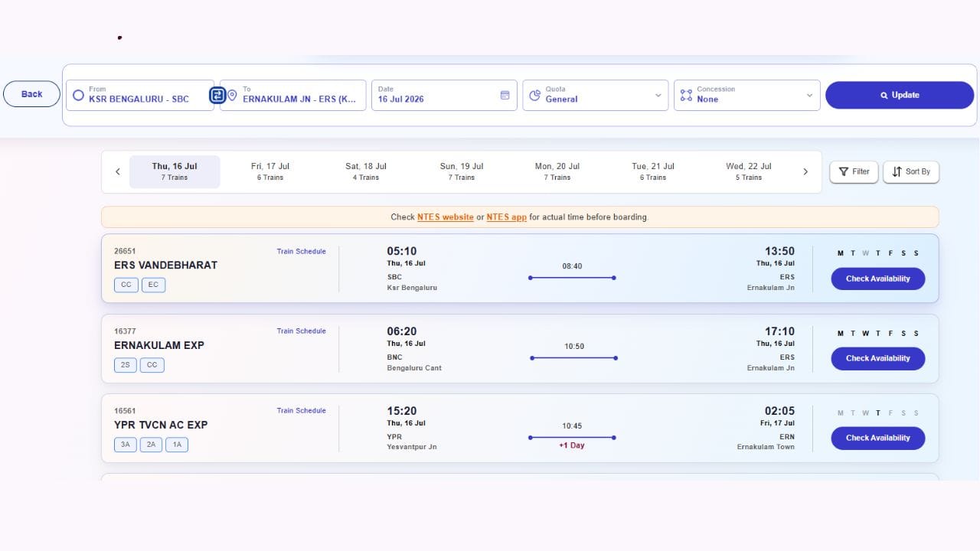Image resolution: width=980 pixels, height=551 pixels.
Task: Expand the Quota General dropdown
Action: pyautogui.click(x=595, y=95)
